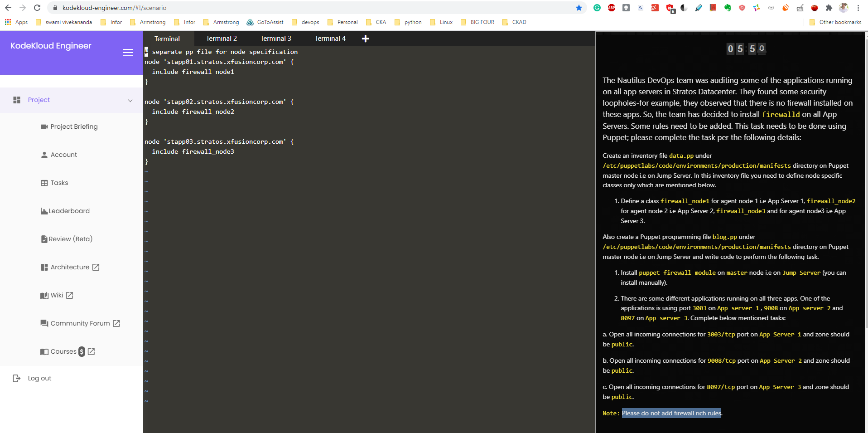
Task: Open the CKA bookmark folder
Action: tap(376, 22)
